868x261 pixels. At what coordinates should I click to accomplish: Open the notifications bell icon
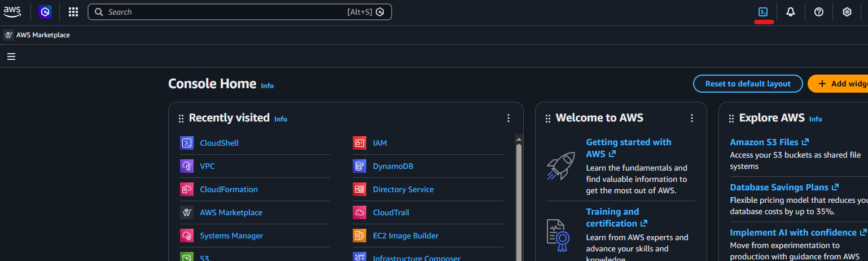coord(791,12)
